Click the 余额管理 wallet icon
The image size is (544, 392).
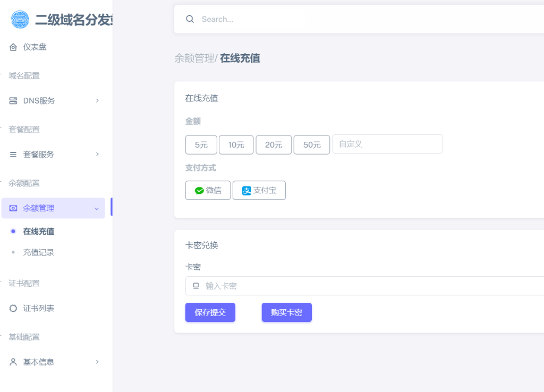coord(13,208)
